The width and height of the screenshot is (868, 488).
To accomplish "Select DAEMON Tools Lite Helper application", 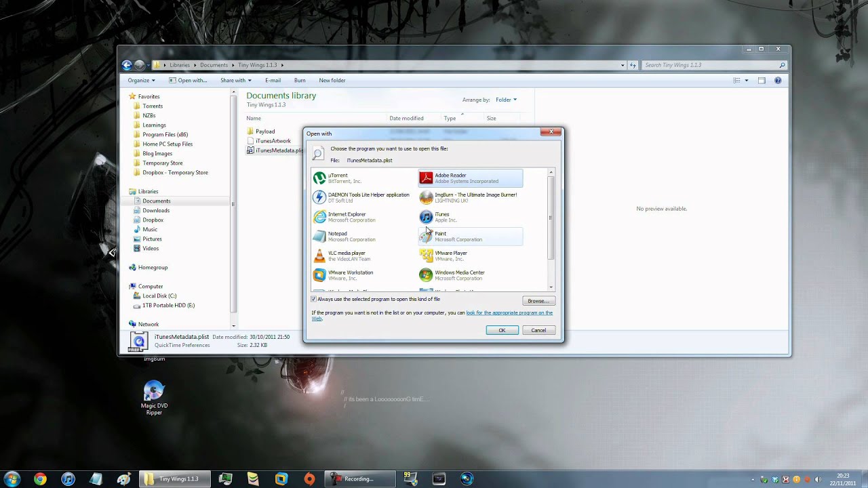I will pyautogui.click(x=363, y=197).
